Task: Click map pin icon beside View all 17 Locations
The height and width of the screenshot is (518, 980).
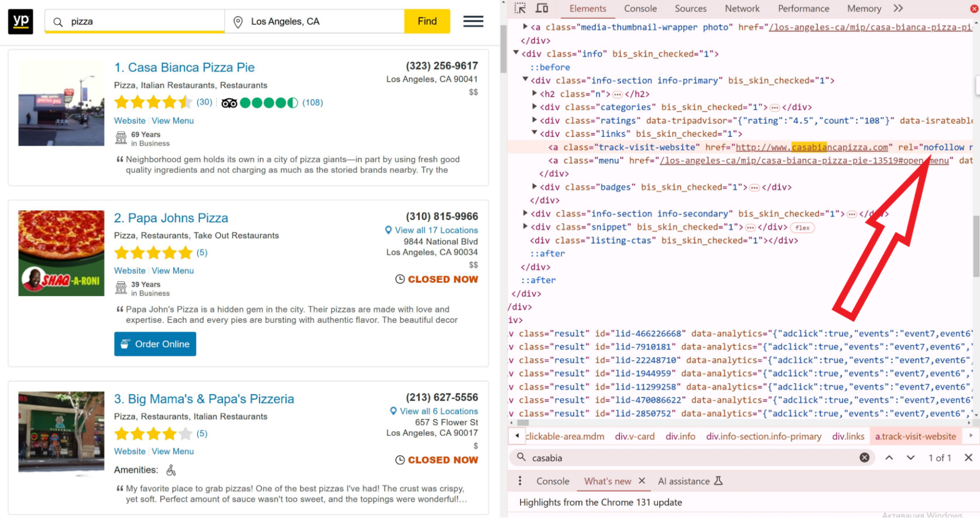Action: (x=388, y=230)
